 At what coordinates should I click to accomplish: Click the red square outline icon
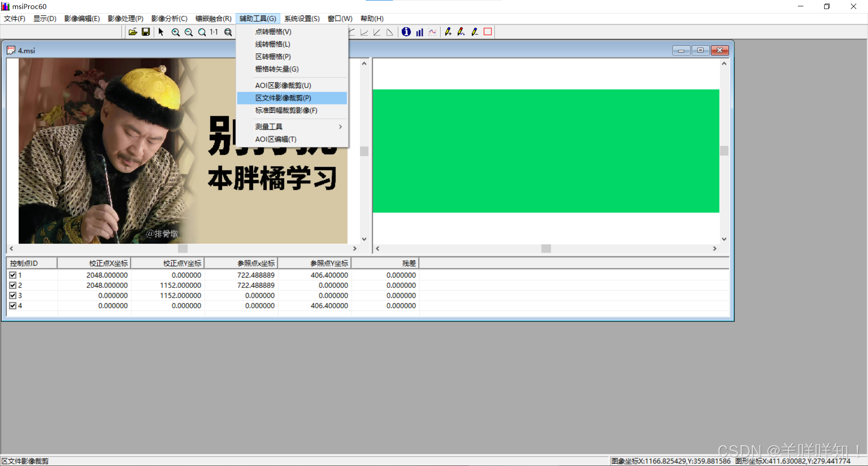point(488,32)
